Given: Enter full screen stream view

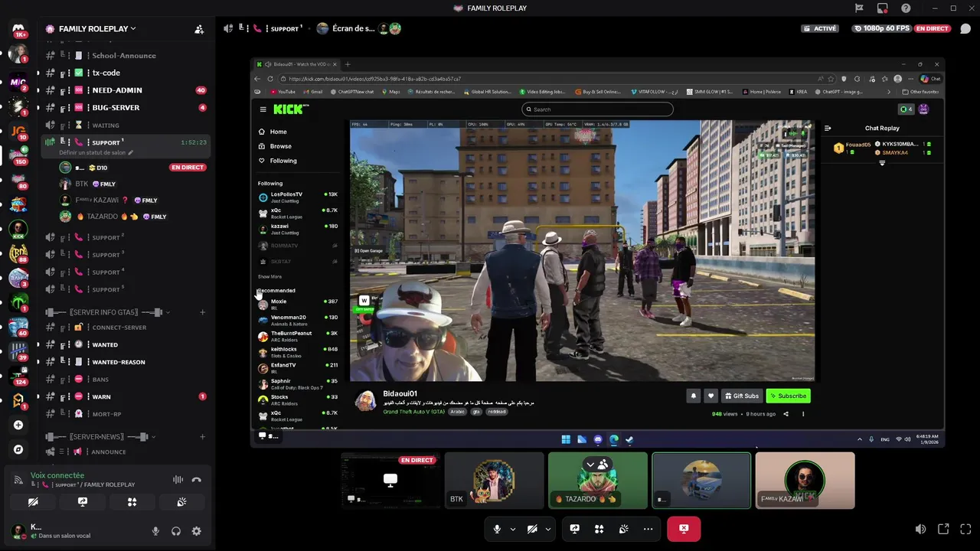Looking at the screenshot, I should (x=965, y=529).
